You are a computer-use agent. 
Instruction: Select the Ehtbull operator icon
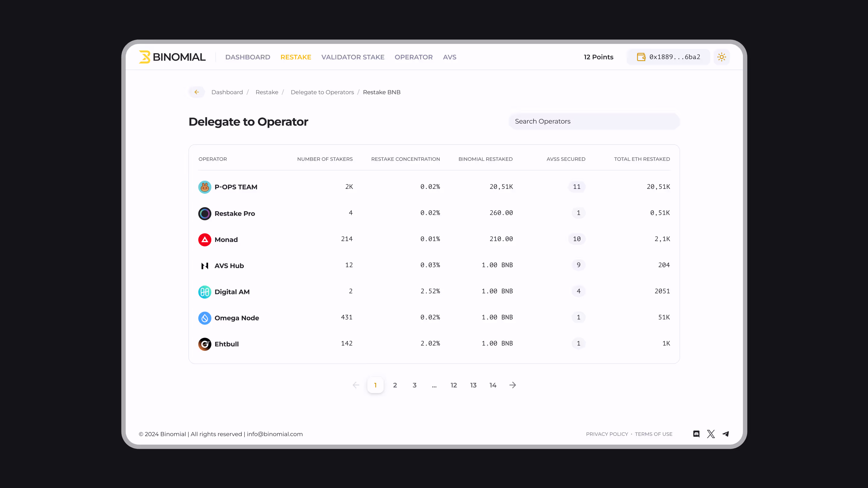coord(205,344)
